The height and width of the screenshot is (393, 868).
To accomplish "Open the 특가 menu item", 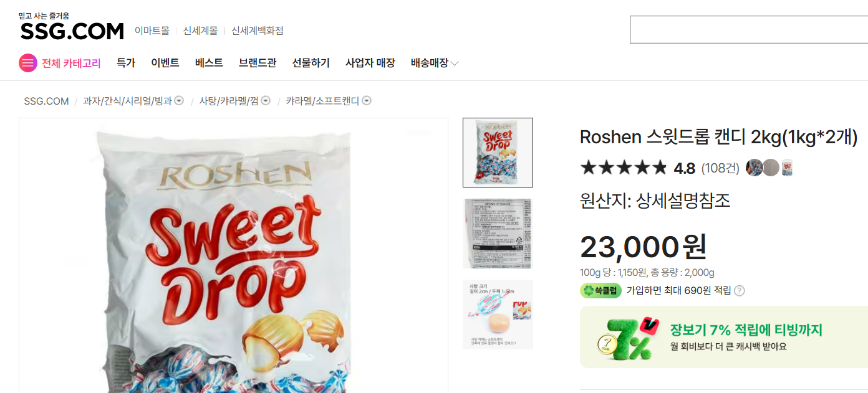I will 126,63.
